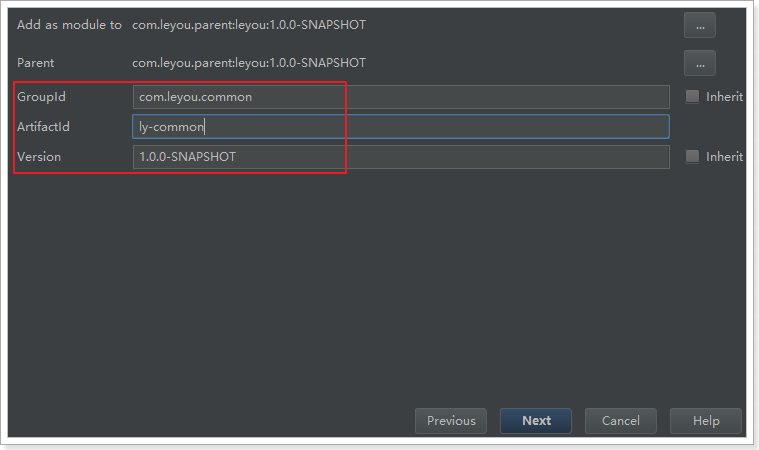Dismiss the wizard with Cancel
This screenshot has height=450, width=759.
[x=620, y=421]
